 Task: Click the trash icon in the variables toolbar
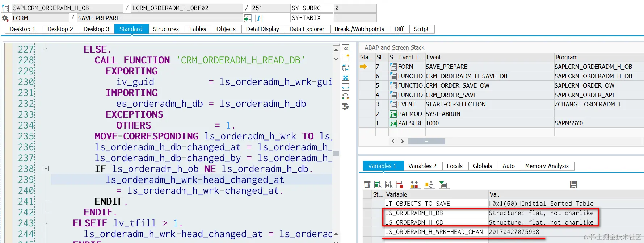coord(367,185)
